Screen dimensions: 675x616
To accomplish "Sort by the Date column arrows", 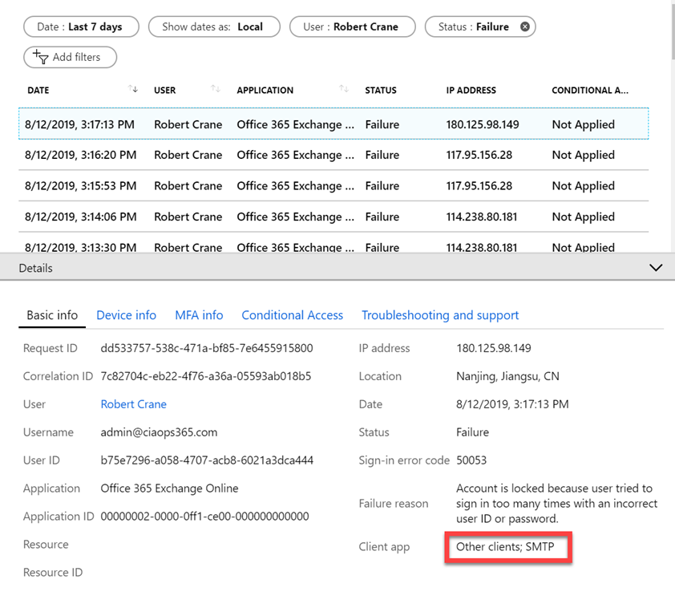I will pos(133,89).
